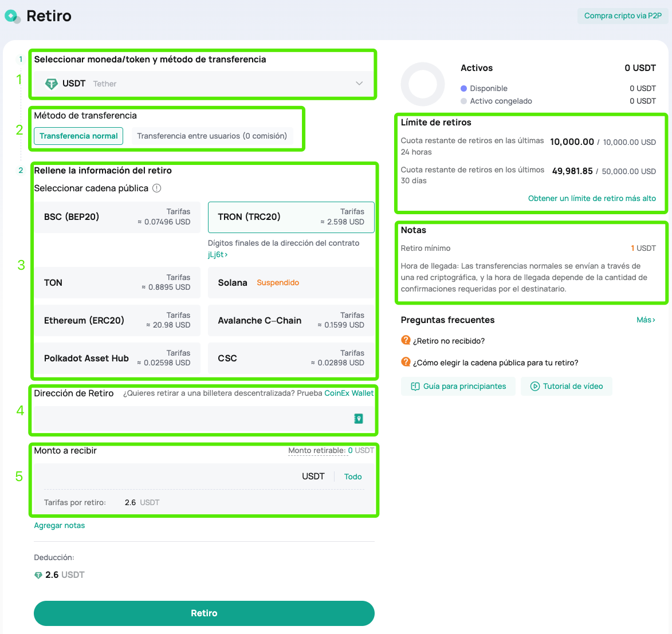Open ¿Cómo elegir la cadena pública para tu retiro?
Screen dimensions: 672x634
click(496, 363)
